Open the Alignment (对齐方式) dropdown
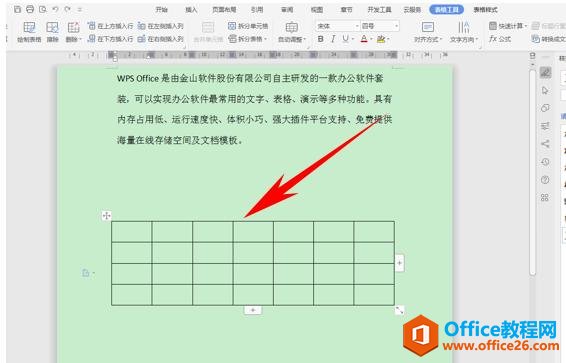Screen dimensions: 566x363 (428, 32)
